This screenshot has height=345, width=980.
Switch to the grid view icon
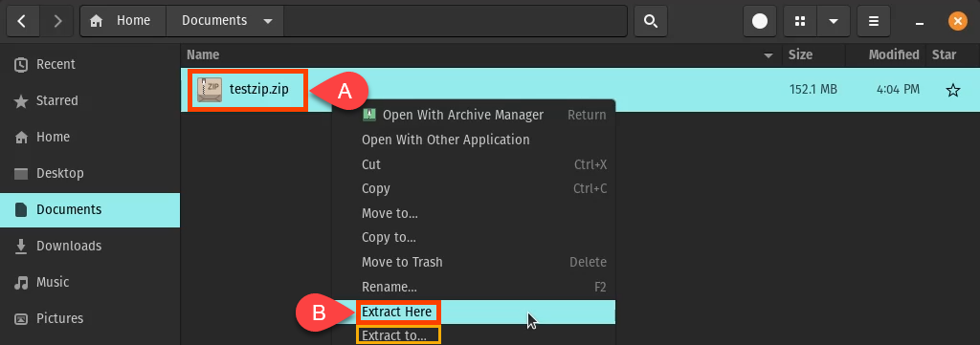[799, 21]
